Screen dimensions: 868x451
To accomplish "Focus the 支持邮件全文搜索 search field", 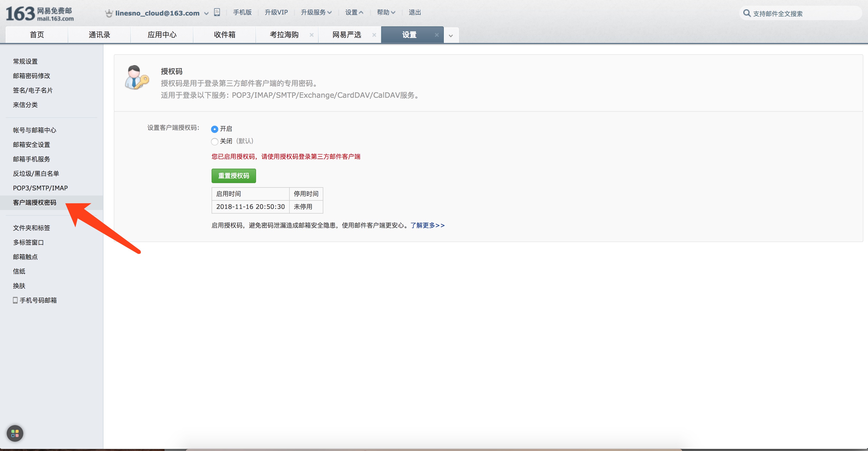I will coord(802,14).
